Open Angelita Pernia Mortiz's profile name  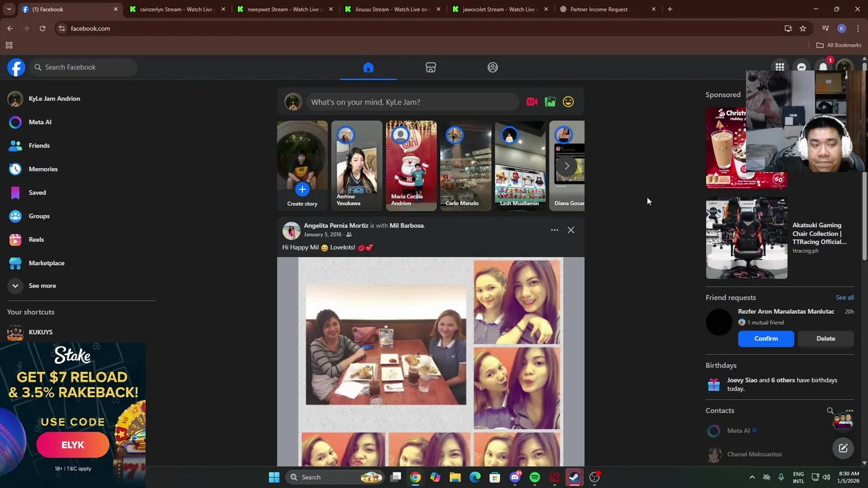(x=336, y=226)
